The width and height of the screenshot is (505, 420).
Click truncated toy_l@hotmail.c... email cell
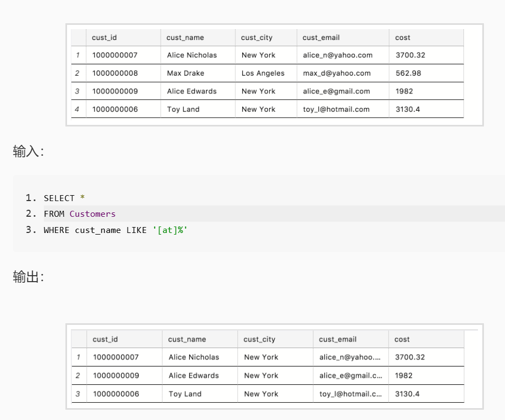pos(351,394)
